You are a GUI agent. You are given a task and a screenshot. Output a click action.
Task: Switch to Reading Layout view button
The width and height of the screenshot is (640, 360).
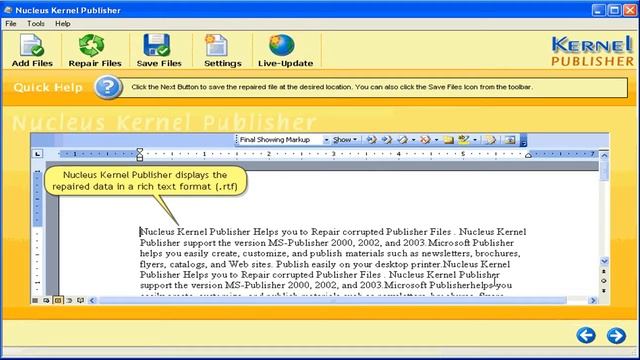click(80, 300)
